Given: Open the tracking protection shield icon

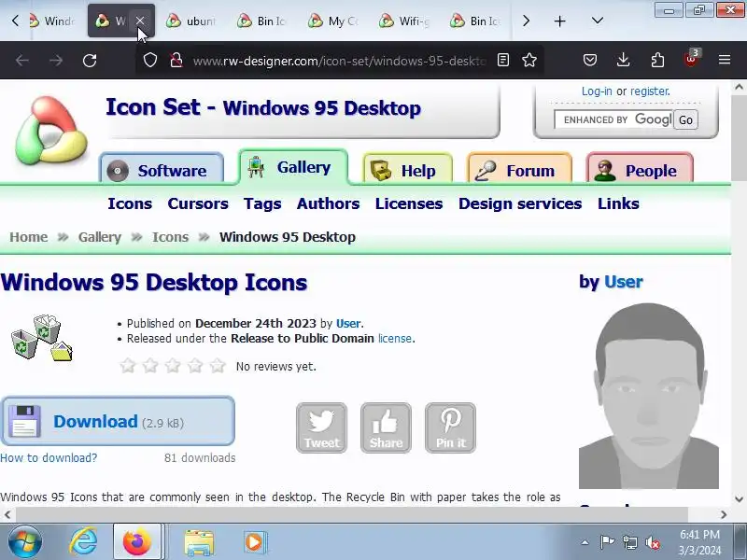Looking at the screenshot, I should pos(150,61).
